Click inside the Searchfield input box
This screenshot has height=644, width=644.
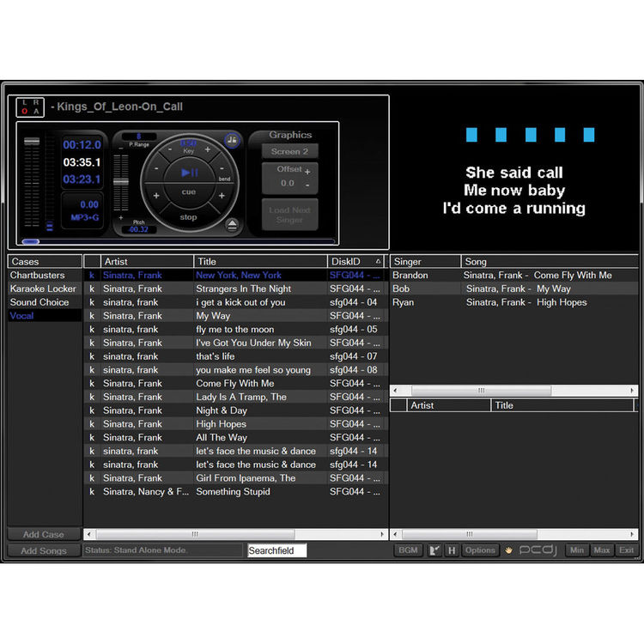[x=276, y=550]
